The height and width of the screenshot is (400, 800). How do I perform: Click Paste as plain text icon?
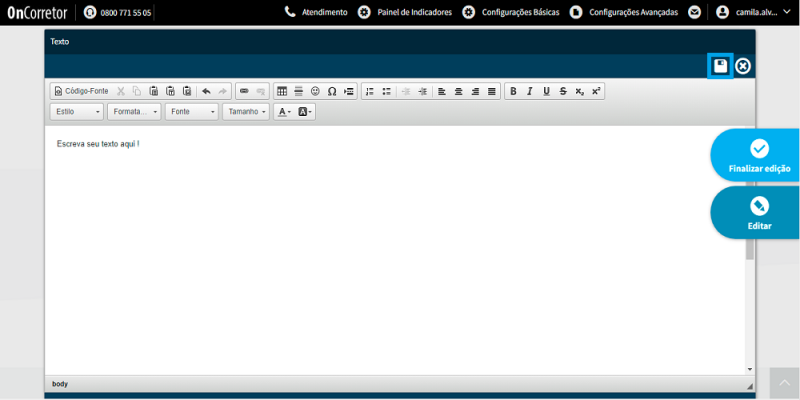coord(170,91)
